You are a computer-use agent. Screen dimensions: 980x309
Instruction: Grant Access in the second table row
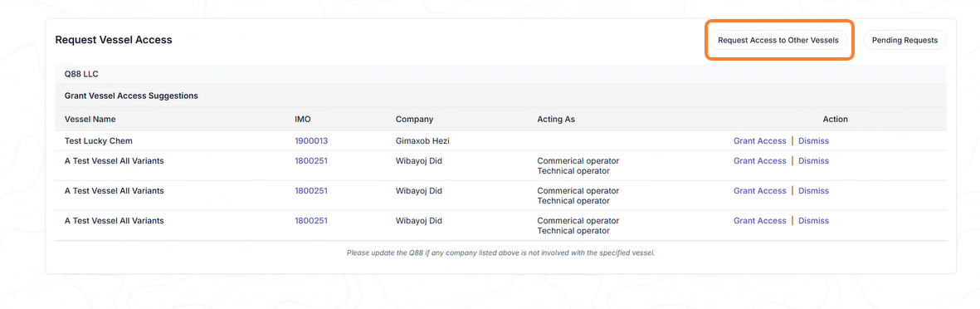point(759,161)
